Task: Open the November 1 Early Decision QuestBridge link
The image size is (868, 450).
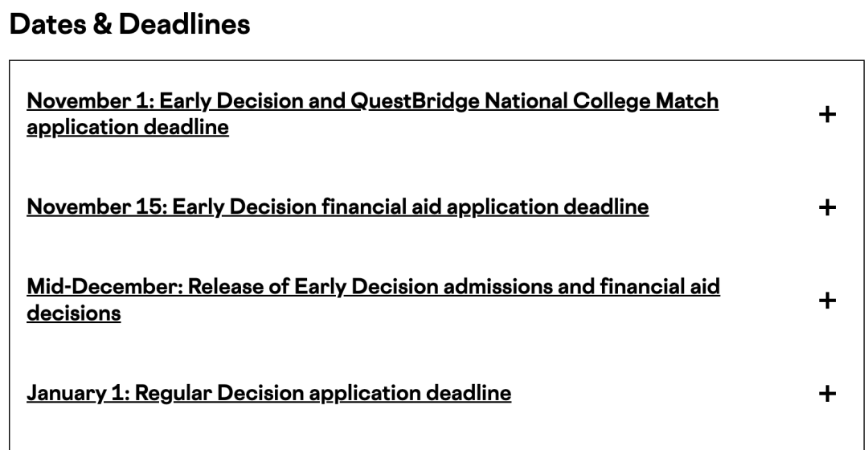Action: tap(373, 114)
